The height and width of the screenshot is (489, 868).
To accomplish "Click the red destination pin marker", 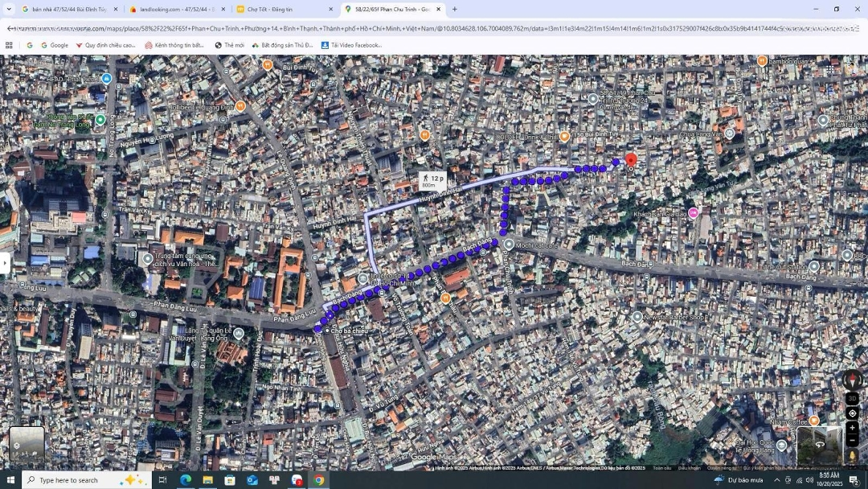I will pos(631,160).
